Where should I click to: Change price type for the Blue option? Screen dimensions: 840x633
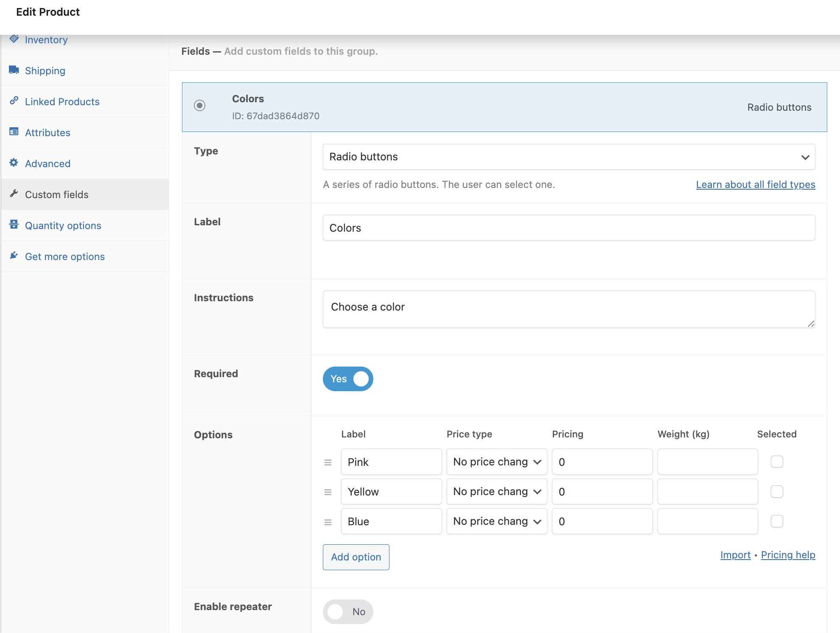coord(496,521)
